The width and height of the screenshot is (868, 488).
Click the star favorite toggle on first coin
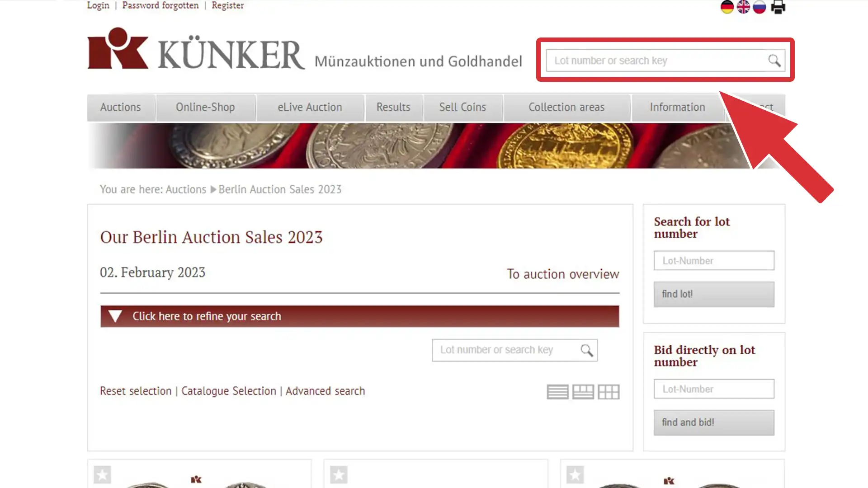tap(103, 474)
